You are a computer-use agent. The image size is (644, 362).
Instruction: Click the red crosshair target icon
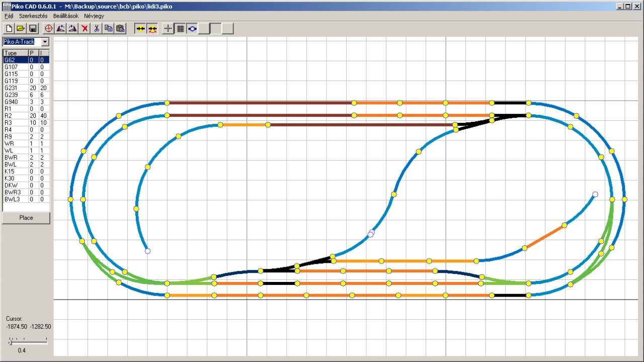pyautogui.click(x=49, y=29)
